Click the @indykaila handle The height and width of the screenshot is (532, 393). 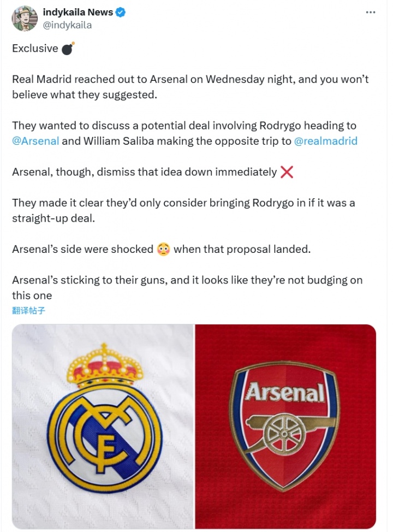tap(67, 25)
